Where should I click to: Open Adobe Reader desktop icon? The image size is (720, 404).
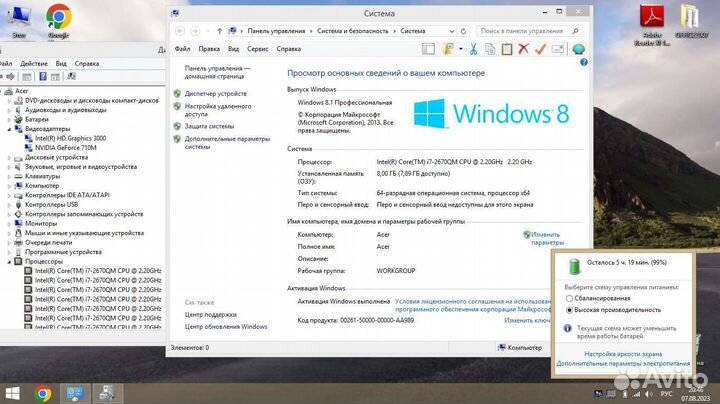[652, 25]
